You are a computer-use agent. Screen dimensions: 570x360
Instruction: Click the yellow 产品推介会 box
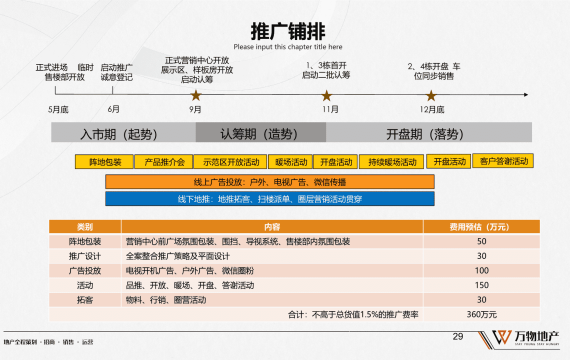(164, 162)
